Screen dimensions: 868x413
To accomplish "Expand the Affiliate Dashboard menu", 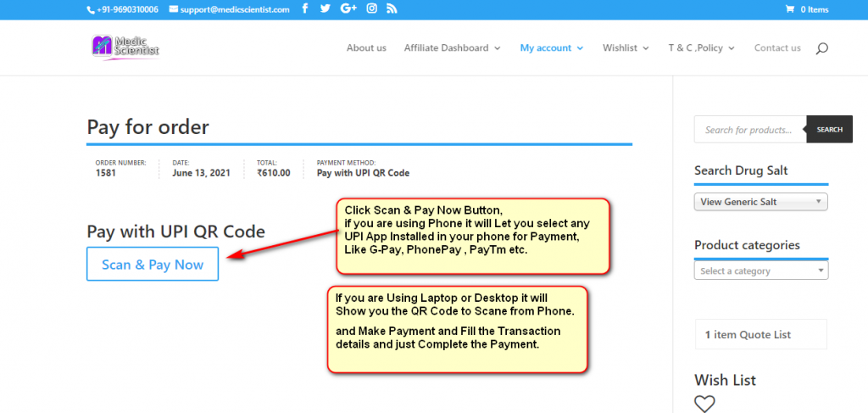I will coord(452,48).
